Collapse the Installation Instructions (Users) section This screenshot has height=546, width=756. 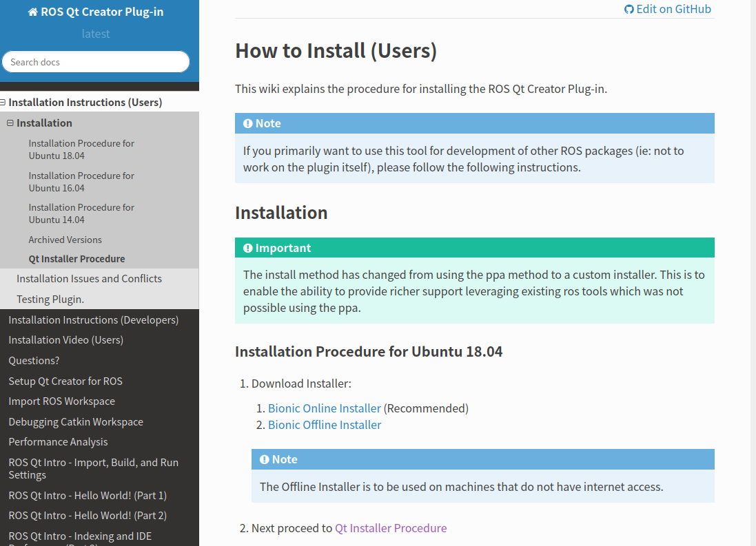point(3,102)
